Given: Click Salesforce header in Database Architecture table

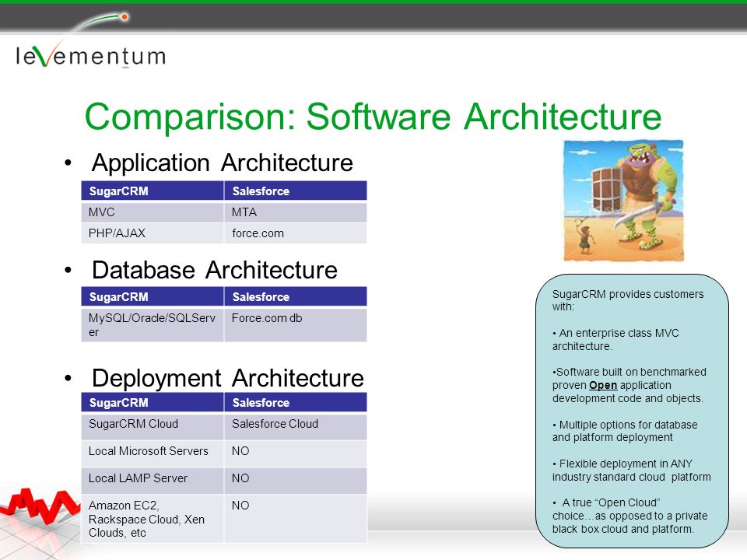Looking at the screenshot, I should (x=296, y=296).
